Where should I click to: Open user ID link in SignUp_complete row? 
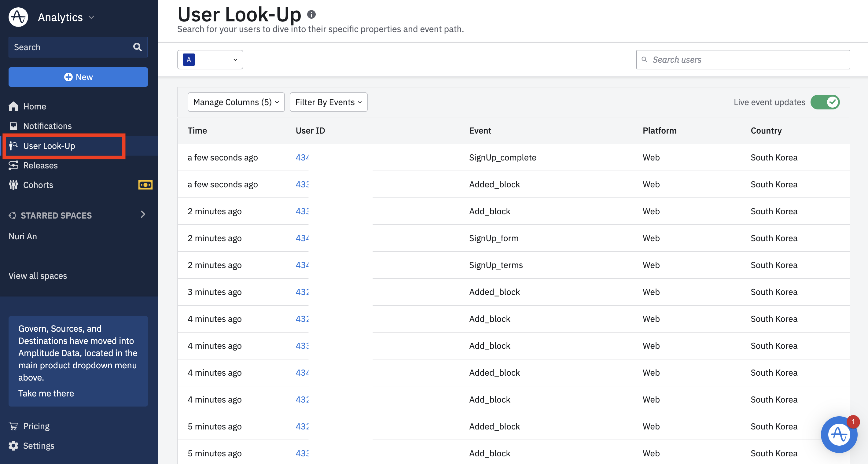tap(302, 157)
